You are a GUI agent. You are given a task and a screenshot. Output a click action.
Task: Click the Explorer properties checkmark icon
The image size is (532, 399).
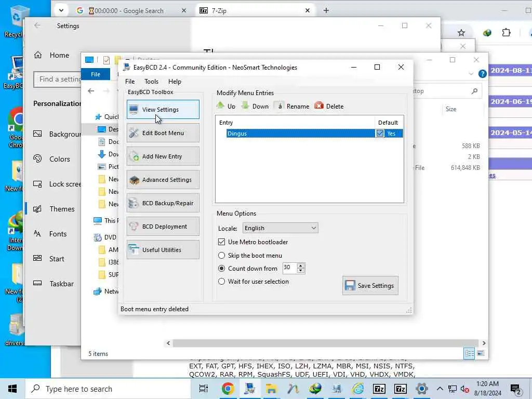tap(106, 60)
